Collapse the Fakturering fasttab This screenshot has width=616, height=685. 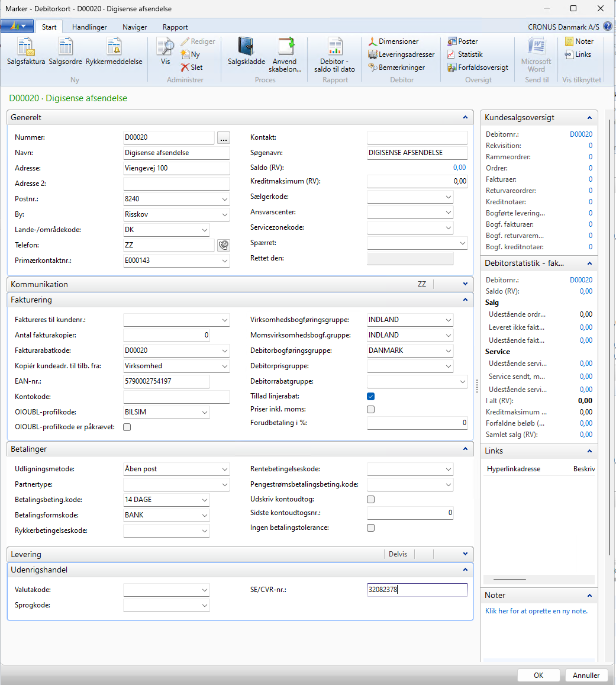pos(465,300)
